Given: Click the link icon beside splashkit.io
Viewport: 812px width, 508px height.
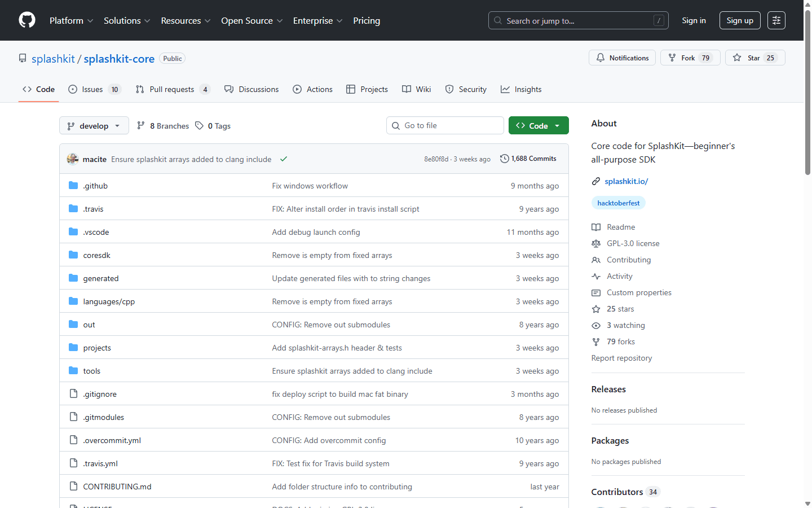Looking at the screenshot, I should tap(596, 181).
